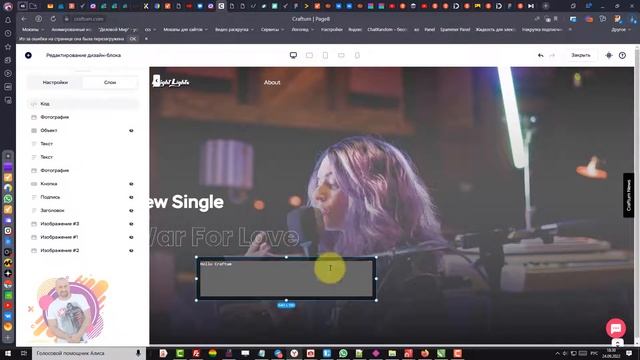
Task: Toggle visibility of the Изображение #3 layer
Action: pyautogui.click(x=131, y=224)
